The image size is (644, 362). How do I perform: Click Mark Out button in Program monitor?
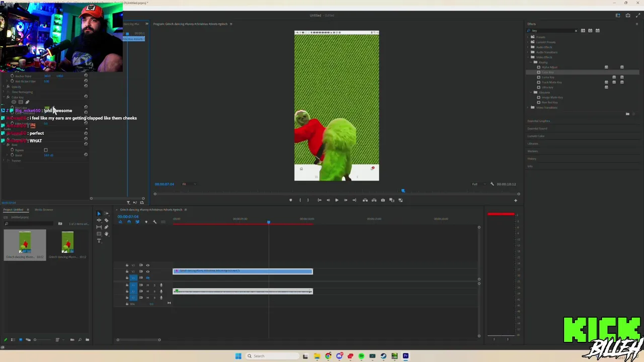tap(308, 200)
